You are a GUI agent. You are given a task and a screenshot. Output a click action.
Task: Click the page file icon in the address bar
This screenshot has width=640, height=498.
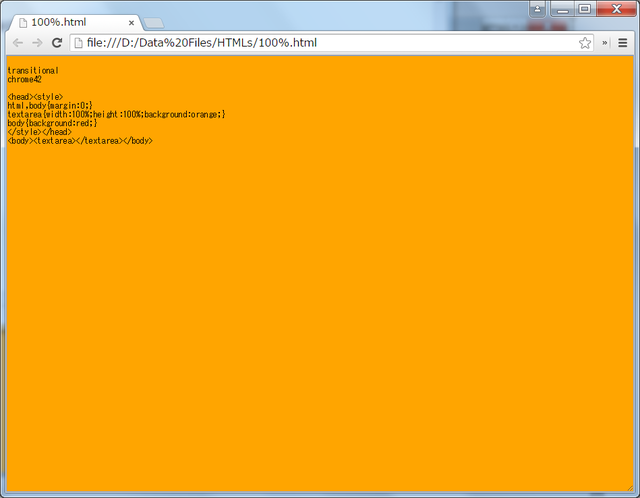78,43
